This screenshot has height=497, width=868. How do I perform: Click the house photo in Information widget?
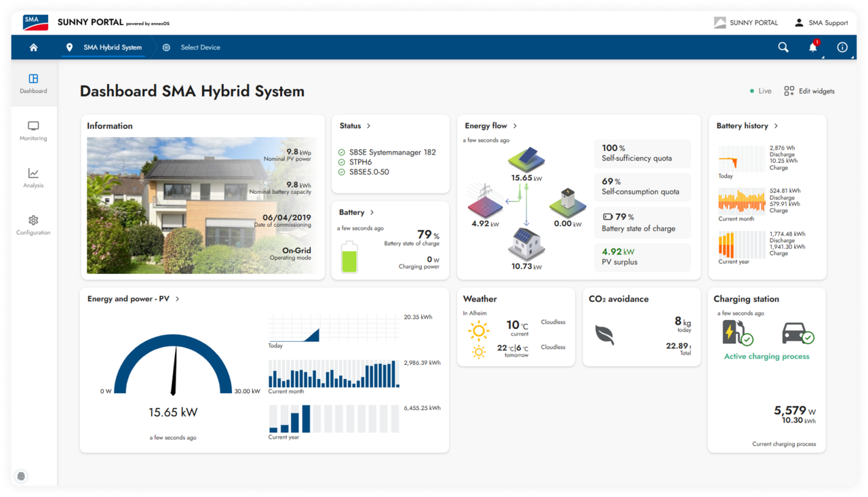point(203,205)
